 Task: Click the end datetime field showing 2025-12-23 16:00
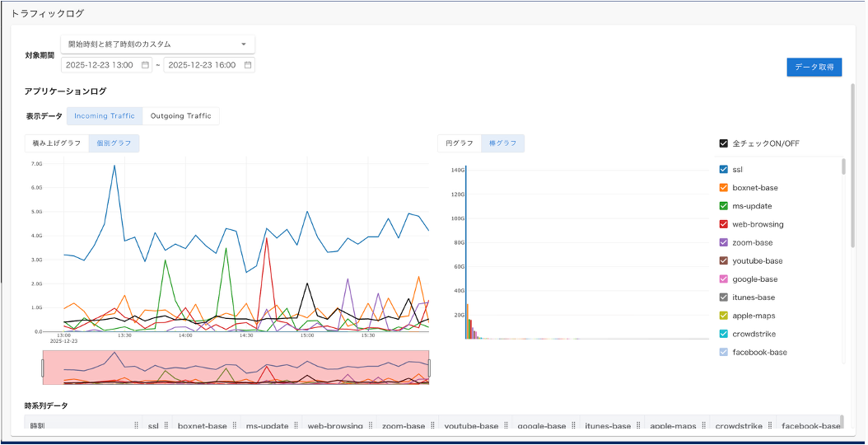coord(202,65)
